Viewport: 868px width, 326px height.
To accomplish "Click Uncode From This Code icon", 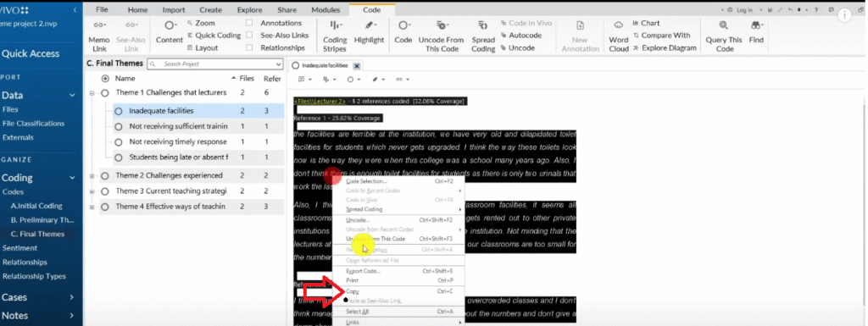I will point(441,25).
